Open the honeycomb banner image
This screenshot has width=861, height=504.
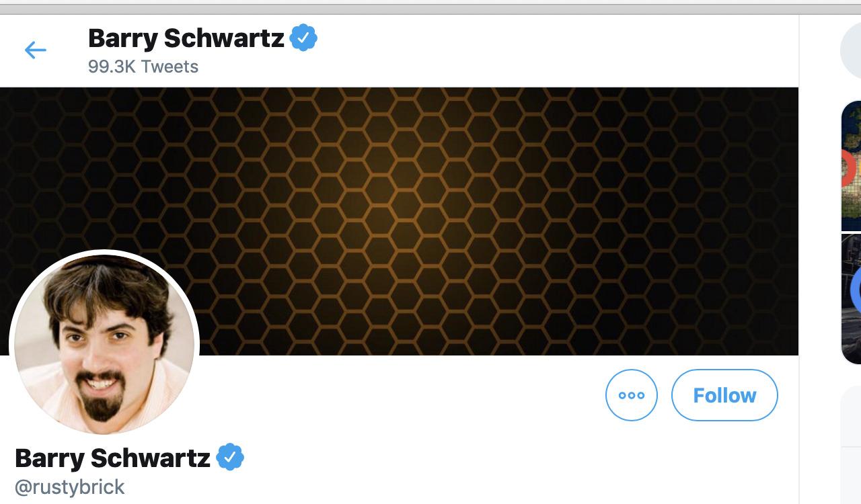click(471, 202)
